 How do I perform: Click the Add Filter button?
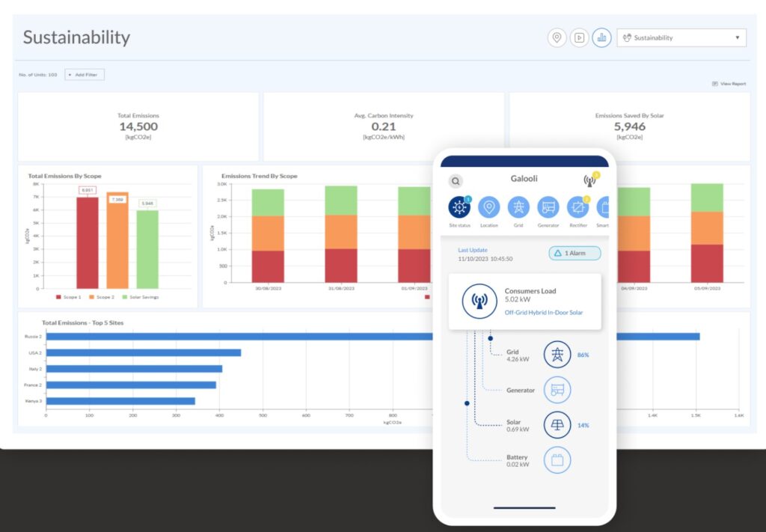[84, 75]
